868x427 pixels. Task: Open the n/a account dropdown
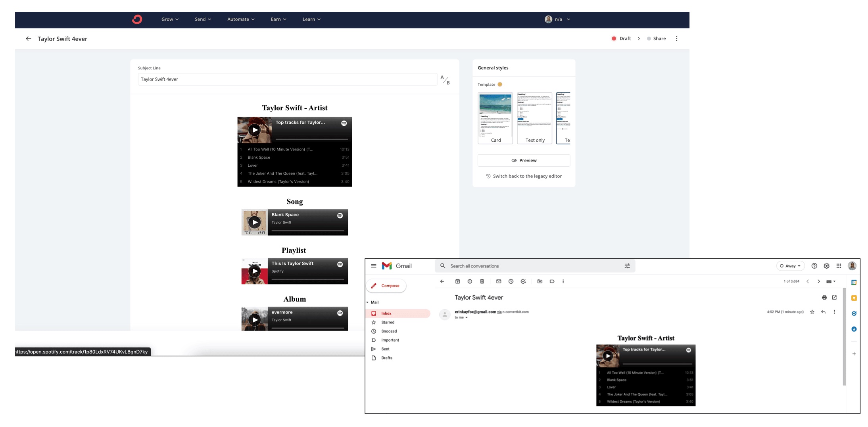point(557,19)
